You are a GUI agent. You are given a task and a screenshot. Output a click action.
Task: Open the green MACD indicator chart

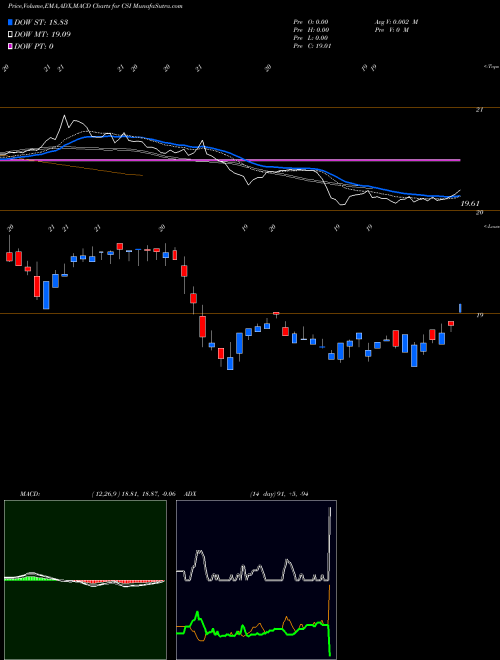85,580
